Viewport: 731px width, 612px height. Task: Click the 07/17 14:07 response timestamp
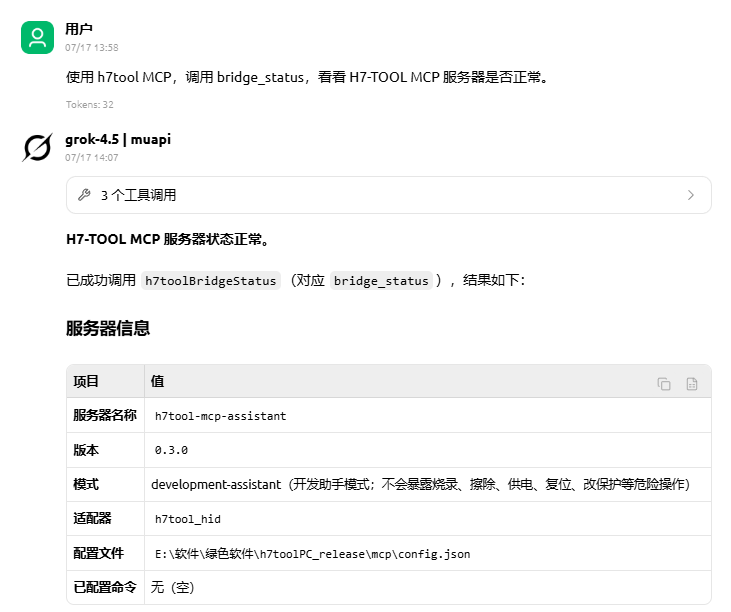92,158
